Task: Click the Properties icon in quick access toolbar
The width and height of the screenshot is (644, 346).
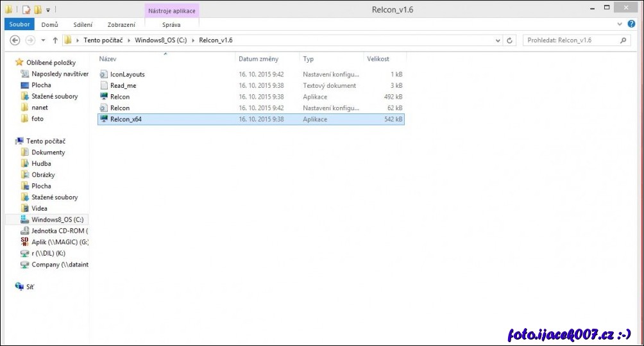Action: click(26, 10)
